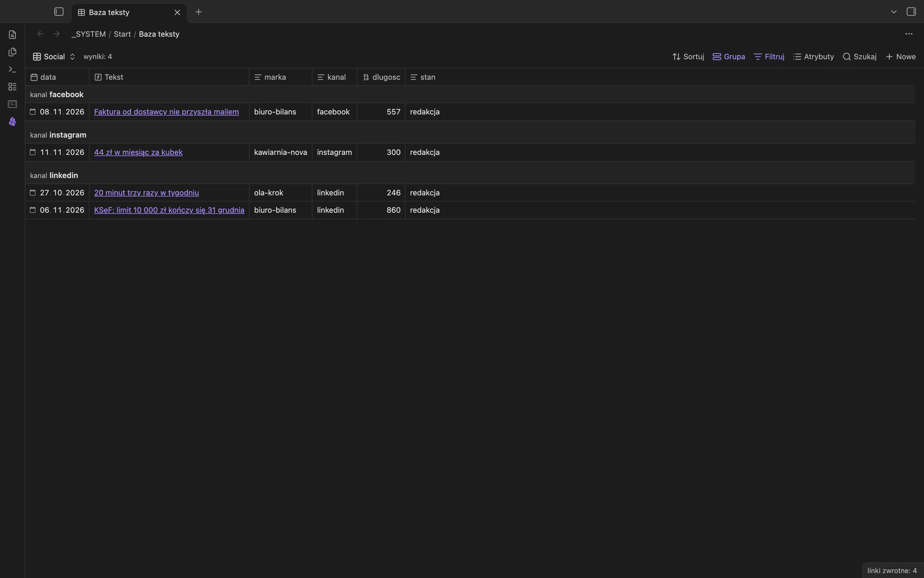Screen dimensions: 924x578
Task: Click the marka column header
Action: click(281, 77)
